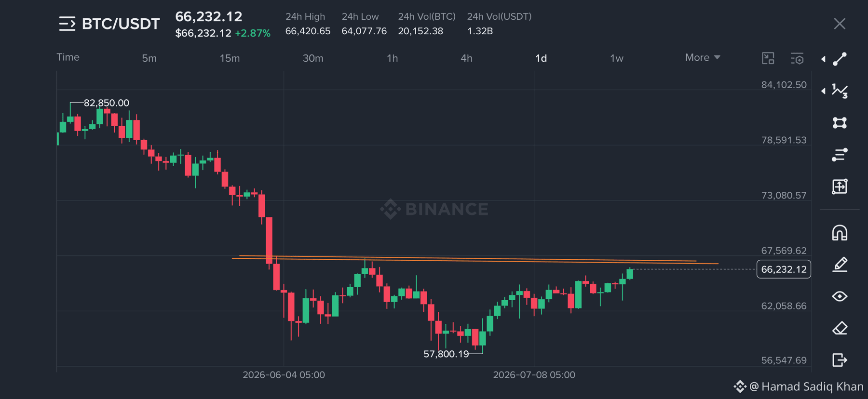Screen dimensions: 868x399
Task: Open chart indicator settings icon
Action: 797,59
